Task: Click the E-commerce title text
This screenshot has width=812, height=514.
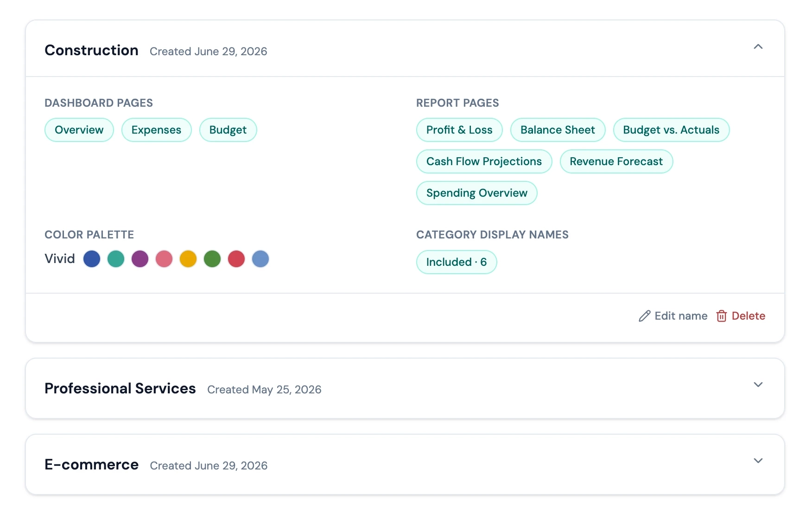Action: [x=91, y=464]
